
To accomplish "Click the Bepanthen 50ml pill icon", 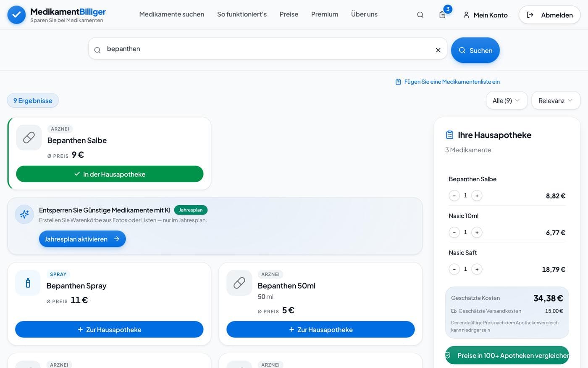I will pos(239,283).
